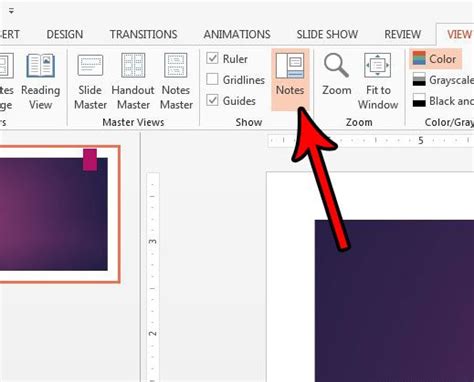Open the Design tab
Screen dimensions: 474x382
coord(65,34)
